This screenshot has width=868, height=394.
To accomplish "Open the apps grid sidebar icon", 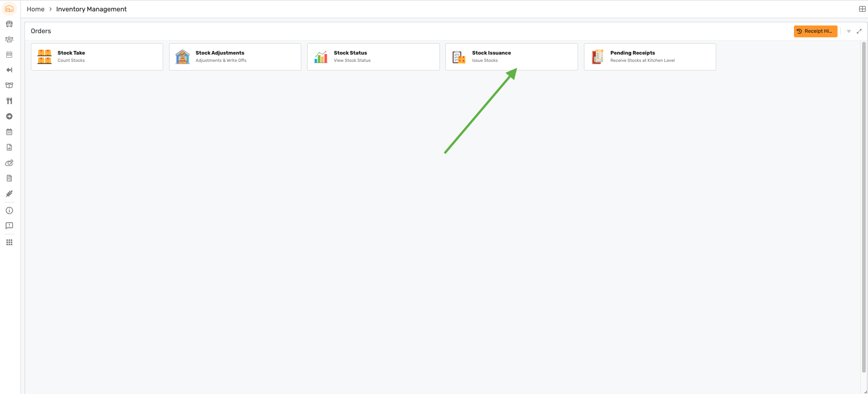I will point(9,242).
